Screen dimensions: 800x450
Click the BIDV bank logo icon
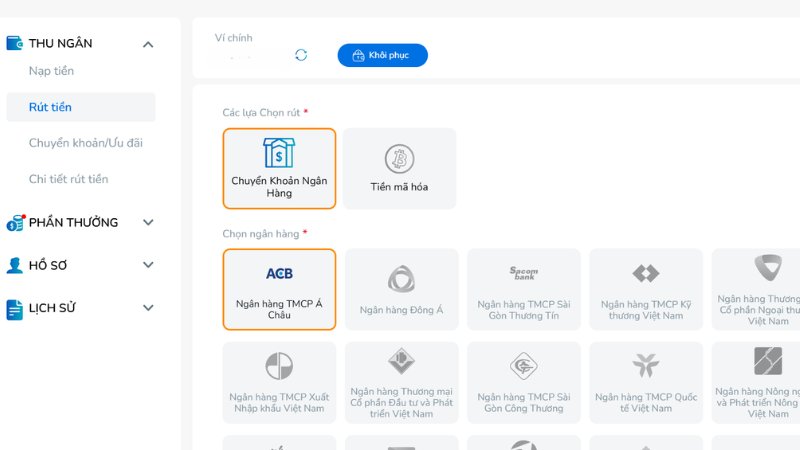[401, 361]
